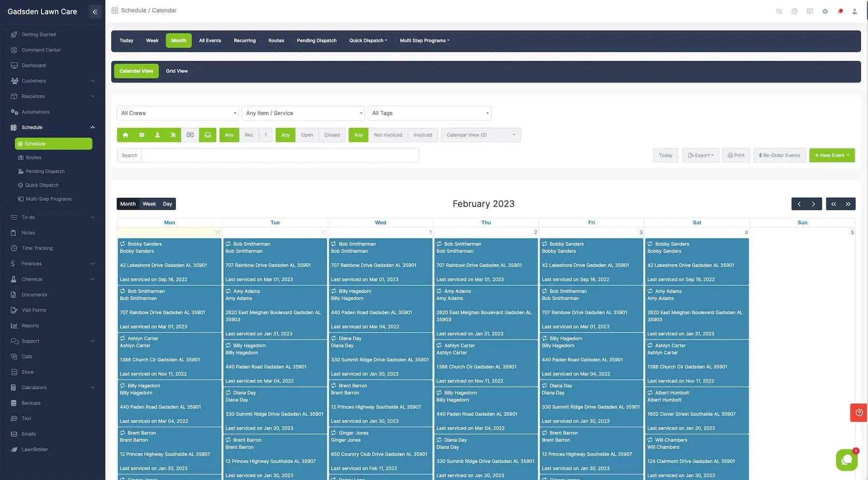
Task: Click inside the Search field
Action: point(280,155)
